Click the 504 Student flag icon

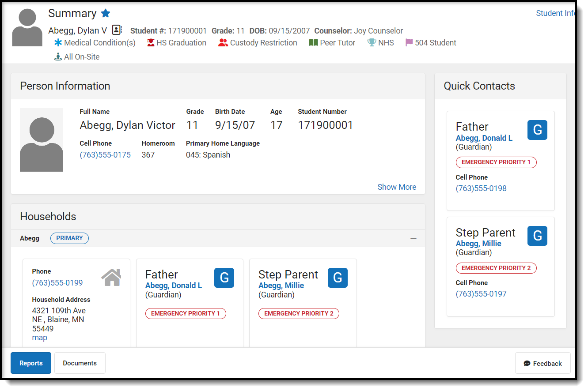(409, 43)
